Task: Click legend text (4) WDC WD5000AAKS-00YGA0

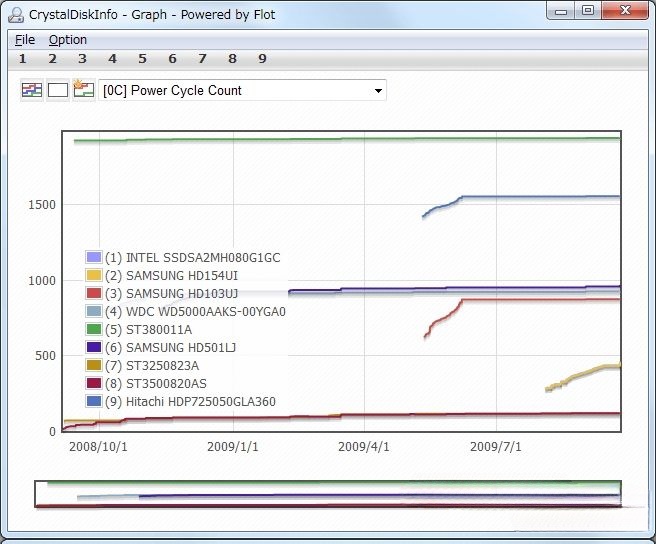Action: pyautogui.click(x=195, y=312)
